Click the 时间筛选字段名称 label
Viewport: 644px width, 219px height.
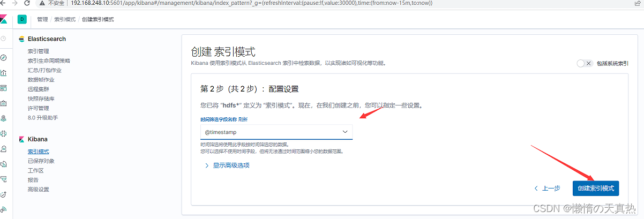pos(219,119)
